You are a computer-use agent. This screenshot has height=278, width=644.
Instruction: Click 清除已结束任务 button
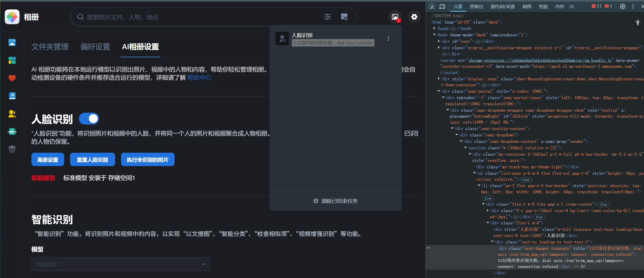coord(336,201)
